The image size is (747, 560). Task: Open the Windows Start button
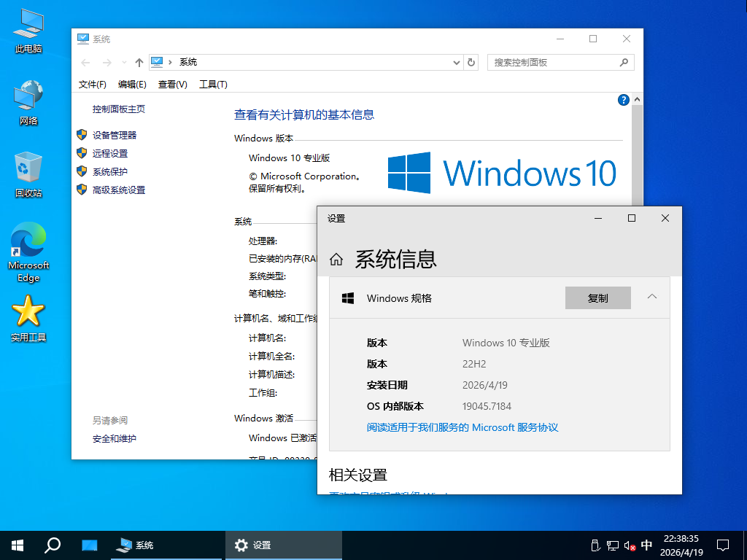coord(18,545)
